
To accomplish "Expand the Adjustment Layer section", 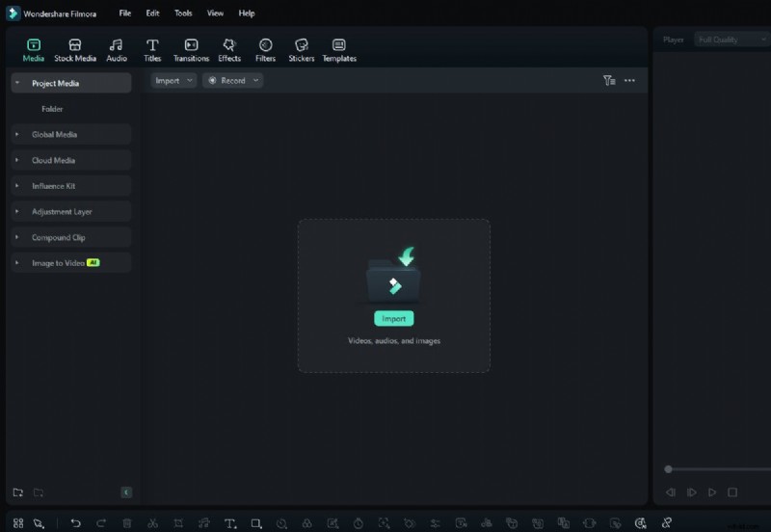I will pyautogui.click(x=17, y=211).
